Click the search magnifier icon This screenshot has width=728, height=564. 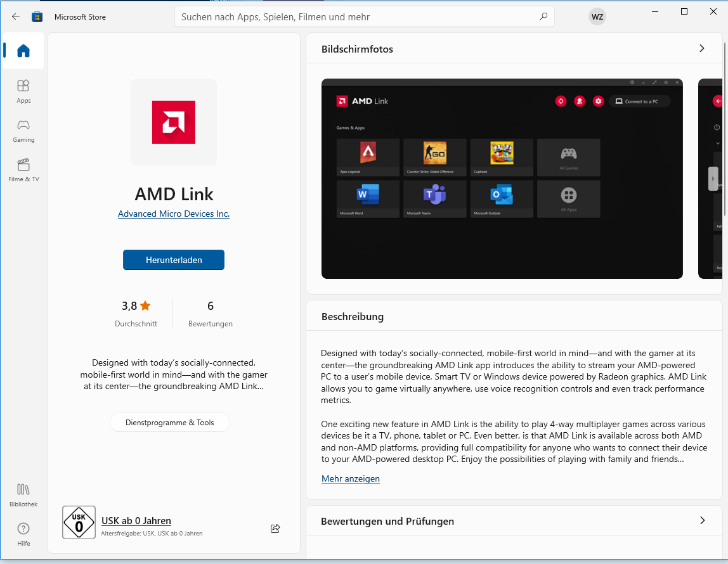[543, 16]
